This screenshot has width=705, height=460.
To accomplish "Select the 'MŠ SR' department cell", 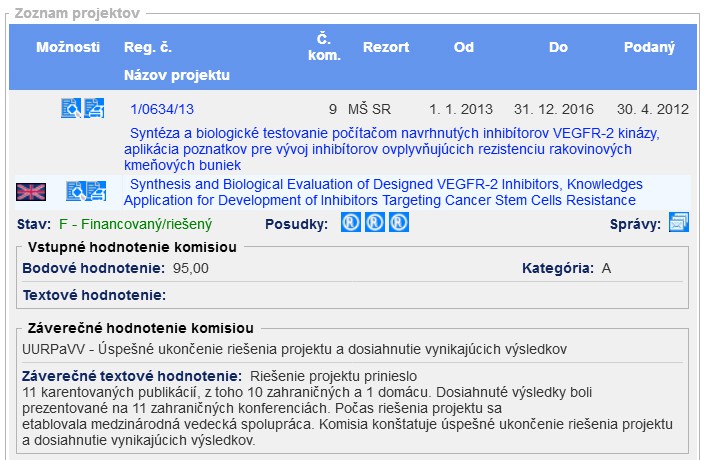I will click(x=370, y=109).
